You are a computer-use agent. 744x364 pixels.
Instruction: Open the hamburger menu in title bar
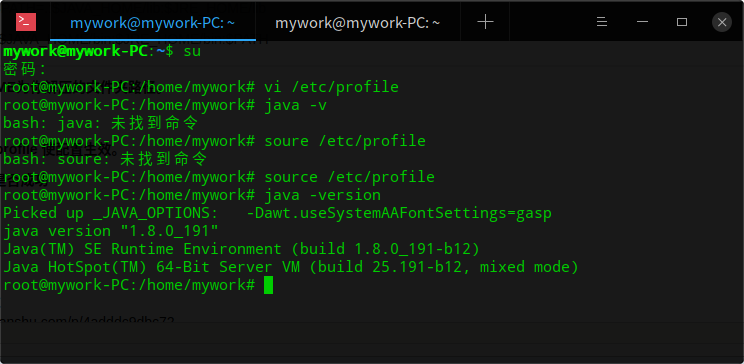[x=602, y=22]
